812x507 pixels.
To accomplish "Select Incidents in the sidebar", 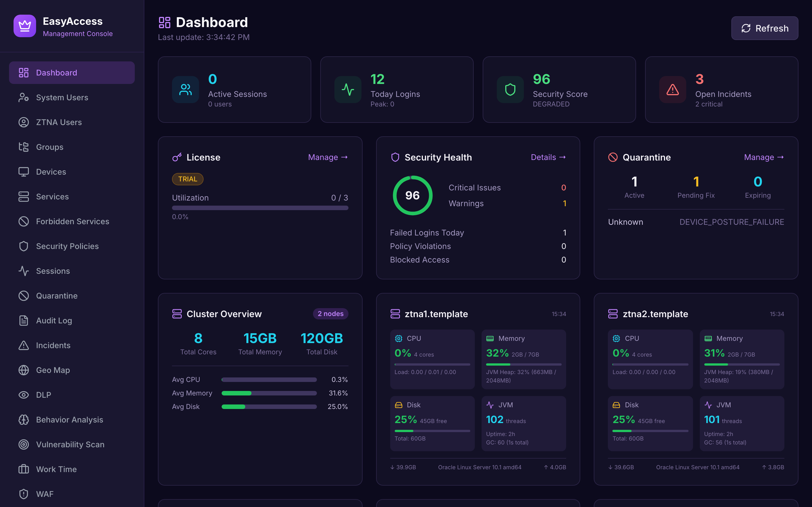I will pos(53,345).
